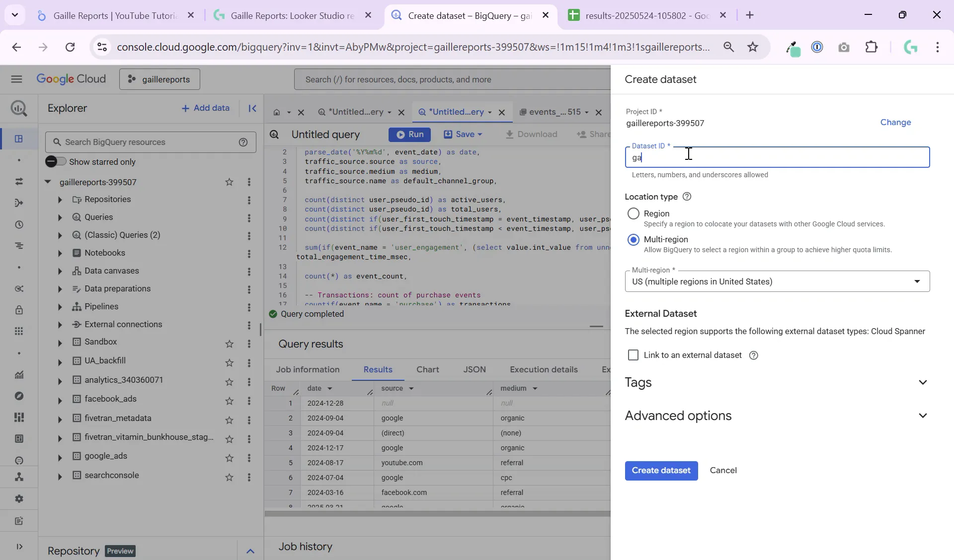Select the Region location type radio button
The width and height of the screenshot is (954, 560).
[634, 213]
